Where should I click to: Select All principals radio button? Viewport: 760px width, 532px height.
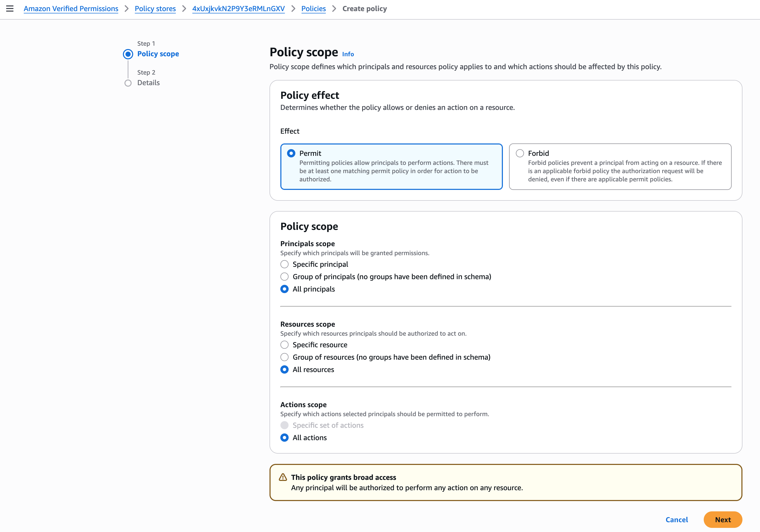point(284,289)
